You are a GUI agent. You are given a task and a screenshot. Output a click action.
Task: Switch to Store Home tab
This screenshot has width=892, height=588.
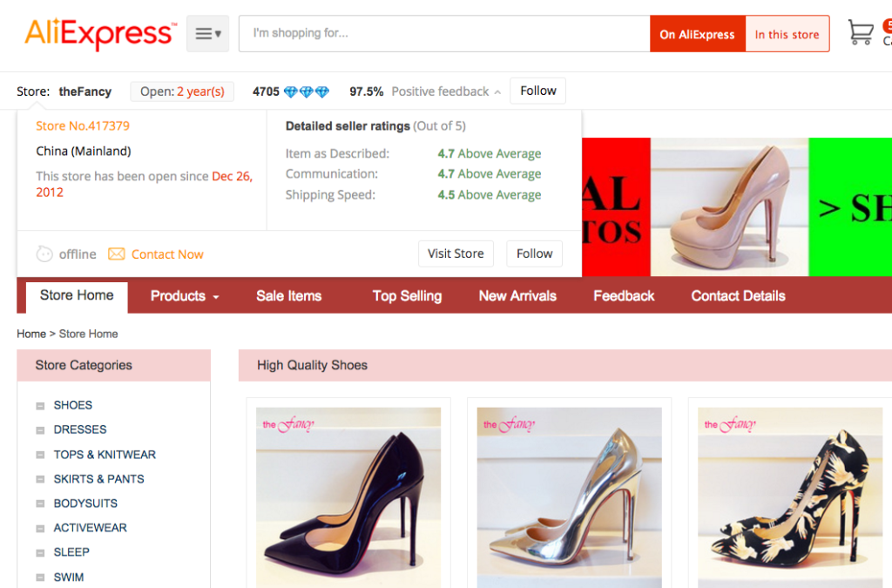click(77, 295)
